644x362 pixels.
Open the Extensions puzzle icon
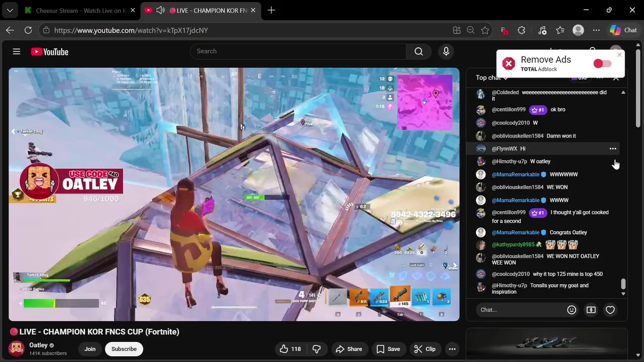click(x=521, y=30)
